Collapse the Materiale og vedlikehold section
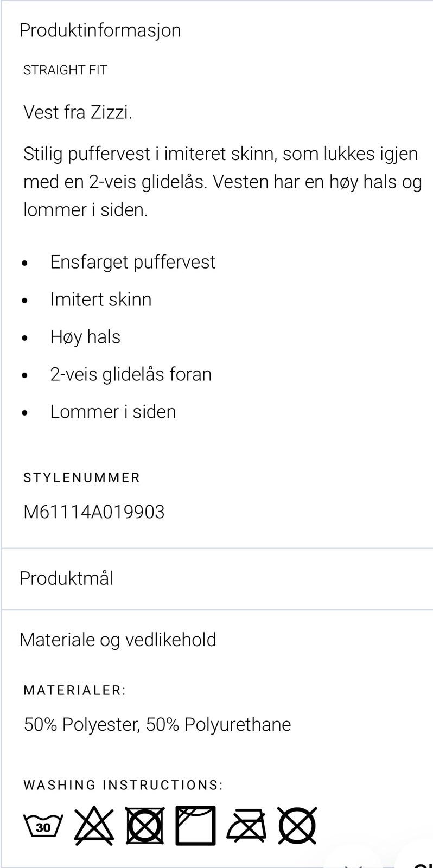This screenshot has height=868, width=433. pyautogui.click(x=117, y=639)
